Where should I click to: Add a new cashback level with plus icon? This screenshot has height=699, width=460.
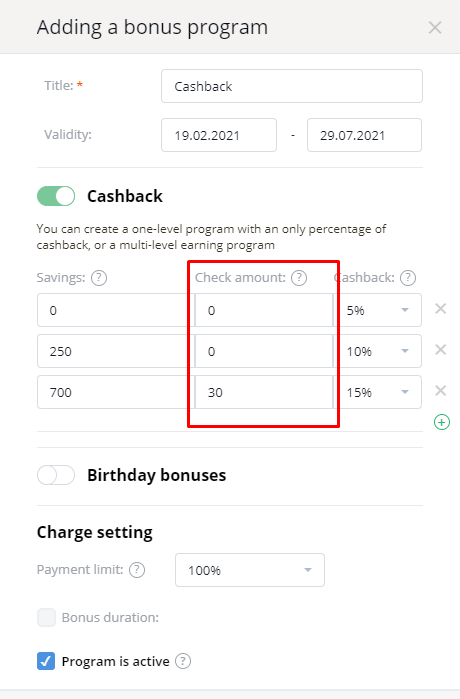tap(442, 422)
